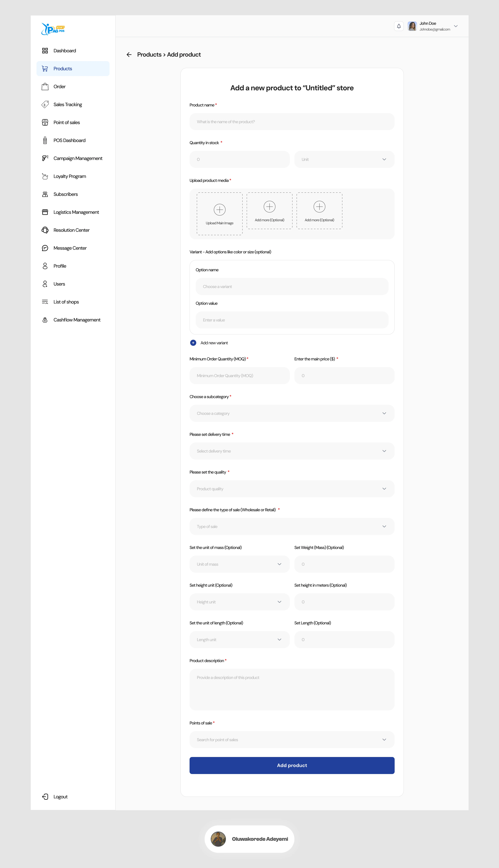Open notifications bell icon
The width and height of the screenshot is (499, 868).
pos(399,26)
